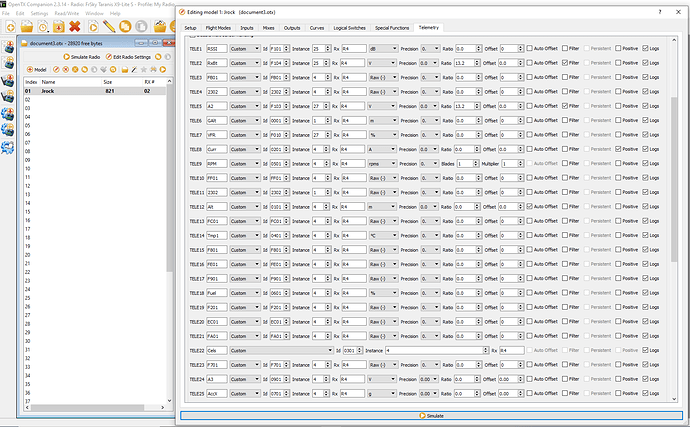This screenshot has width=690, height=427.
Task: Open the Settings menu
Action: point(39,13)
